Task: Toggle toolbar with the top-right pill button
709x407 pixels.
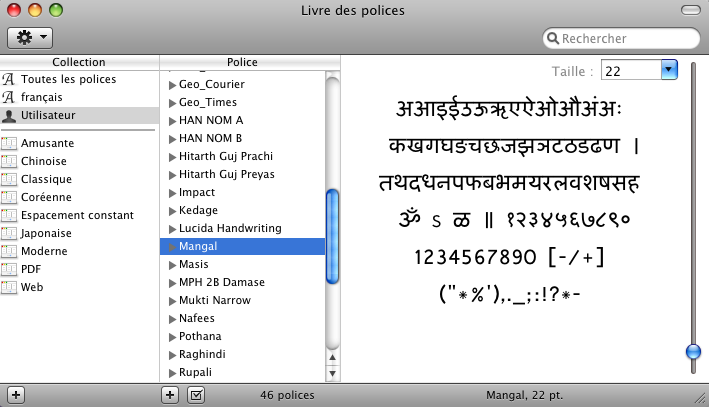Action: 690,10
